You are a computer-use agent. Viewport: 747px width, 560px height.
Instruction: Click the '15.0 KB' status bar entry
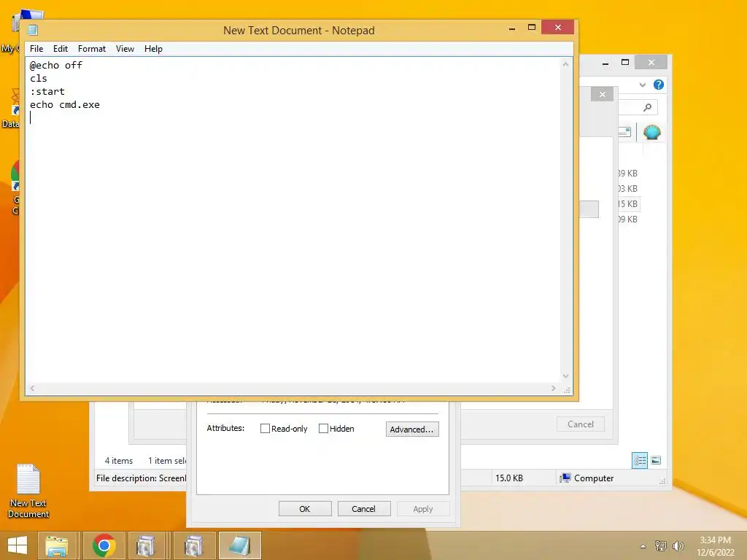point(508,478)
